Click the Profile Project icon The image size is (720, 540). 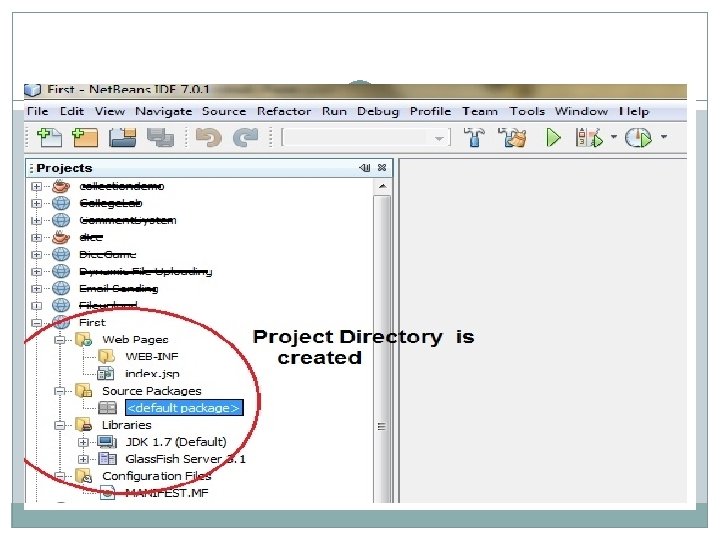[638, 137]
